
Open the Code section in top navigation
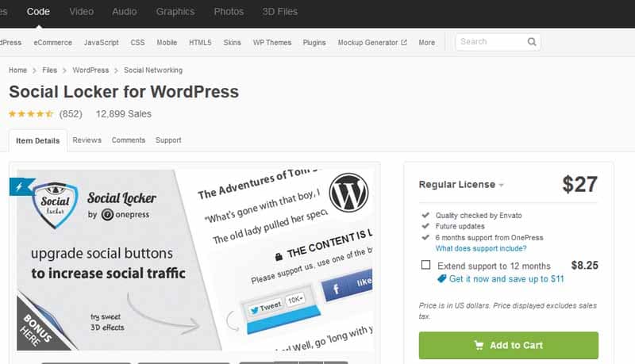click(x=38, y=12)
